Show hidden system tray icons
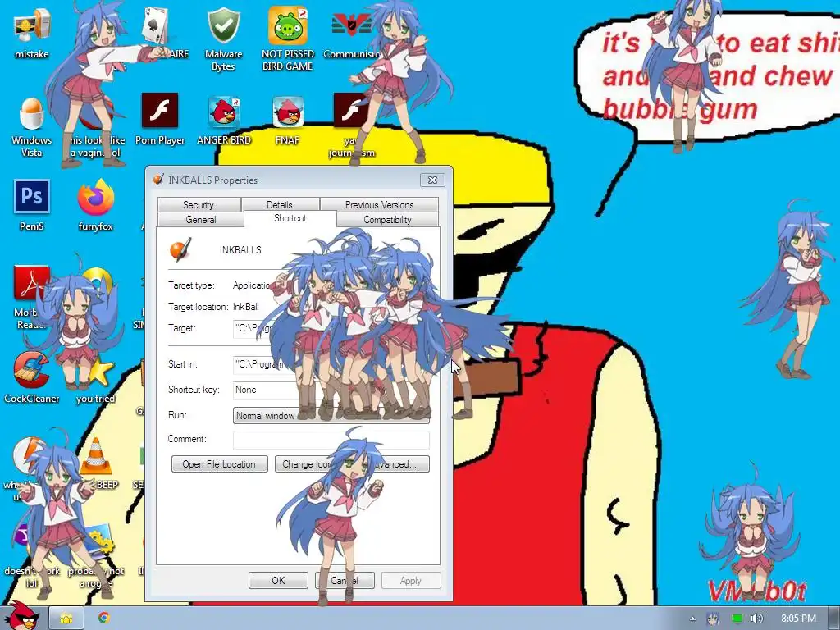Screen dimensions: 840x630 coord(692,619)
